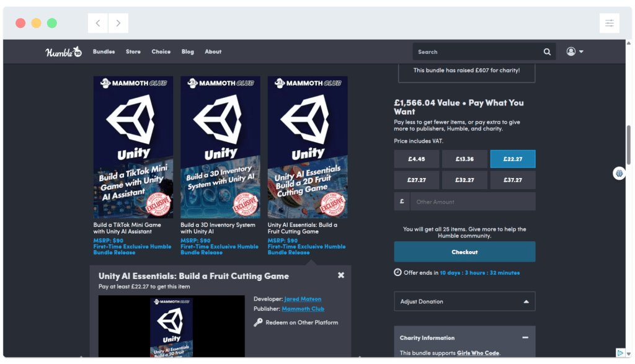The height and width of the screenshot is (364, 635).
Task: Click the course preview image in details panel
Action: click(171, 326)
